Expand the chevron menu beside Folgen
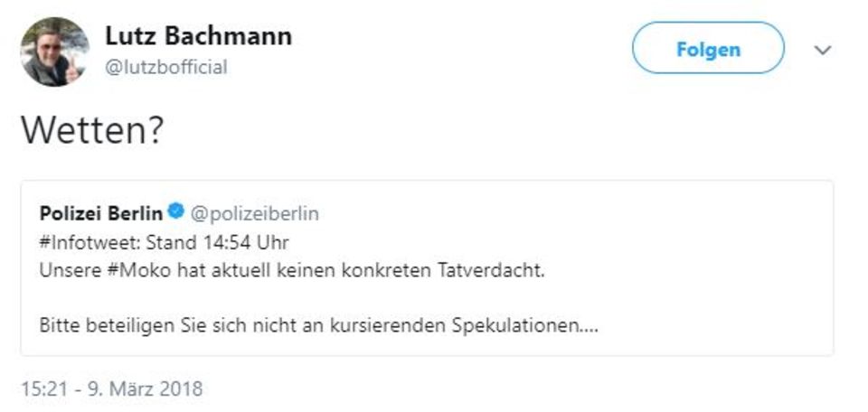Image resolution: width=868 pixels, height=412 pixels. pos(822,51)
